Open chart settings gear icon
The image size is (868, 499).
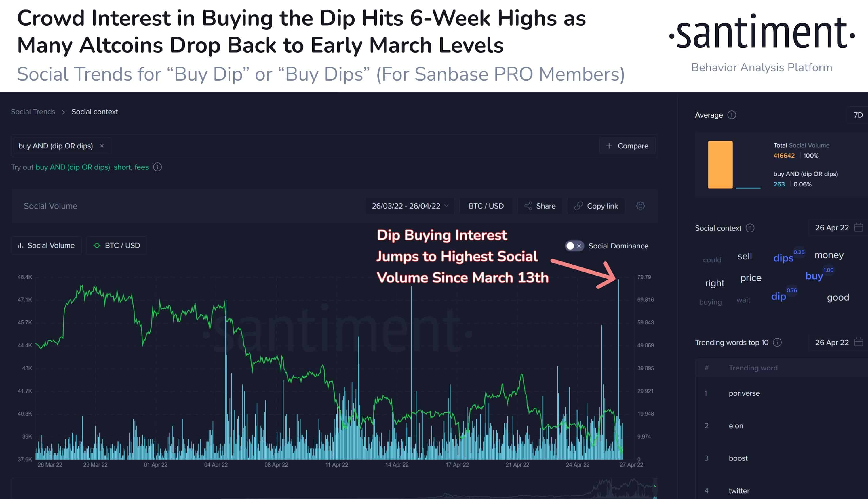click(640, 206)
